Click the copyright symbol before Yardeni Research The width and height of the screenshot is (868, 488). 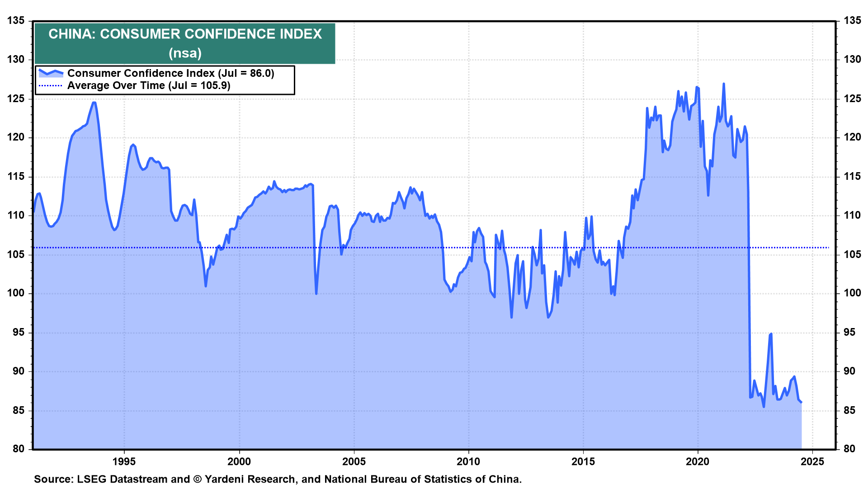(198, 479)
